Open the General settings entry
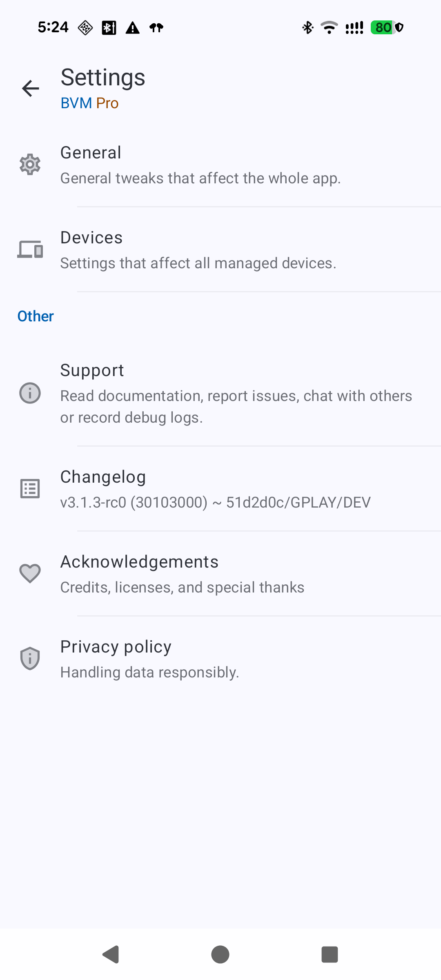Viewport: 441px width, 980px height. (x=200, y=165)
